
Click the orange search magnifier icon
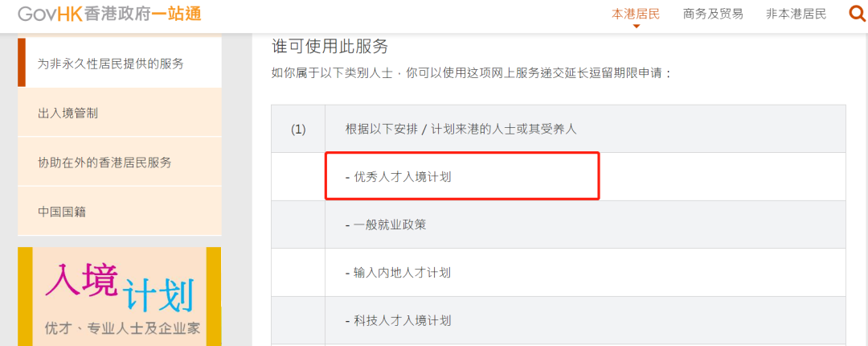point(858,14)
